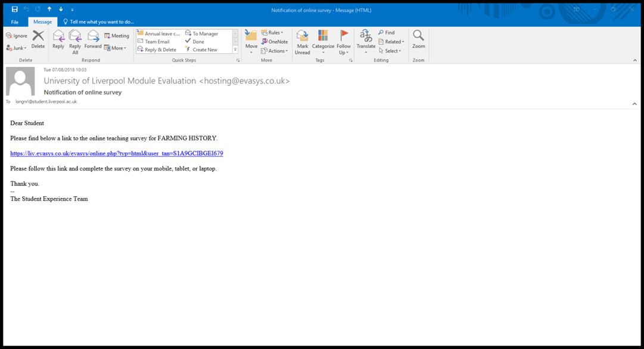Image resolution: width=644 pixels, height=349 pixels.
Task: Click the 'Thank you.' line
Action: pyautogui.click(x=24, y=184)
